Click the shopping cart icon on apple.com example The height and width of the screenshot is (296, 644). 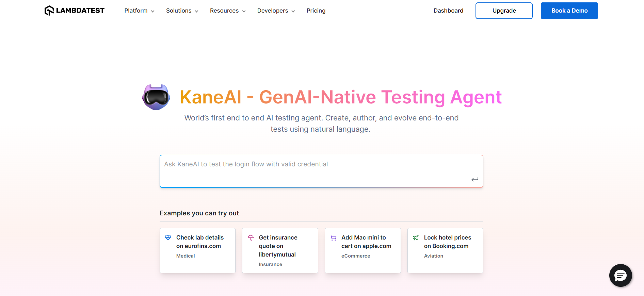tap(333, 237)
